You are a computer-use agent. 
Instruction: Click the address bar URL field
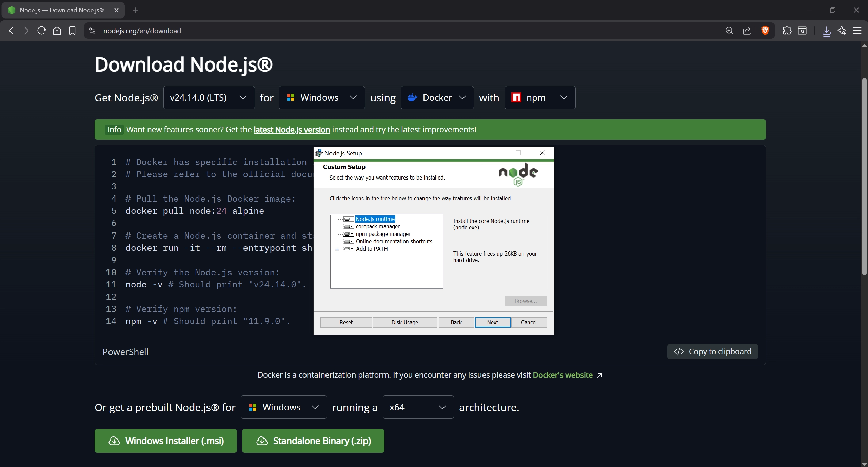pos(142,31)
